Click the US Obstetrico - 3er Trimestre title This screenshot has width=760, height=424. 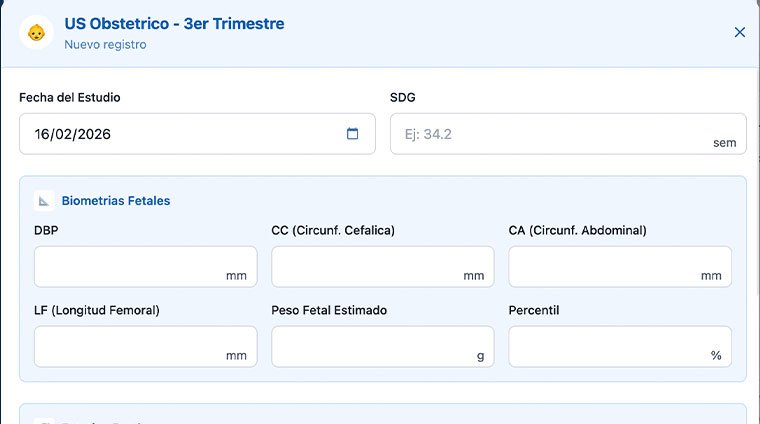174,23
